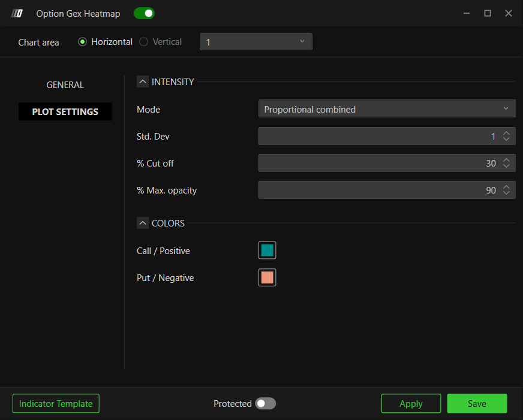Open the chart area number dropdown
Image resolution: width=523 pixels, height=420 pixels.
pyautogui.click(x=256, y=41)
